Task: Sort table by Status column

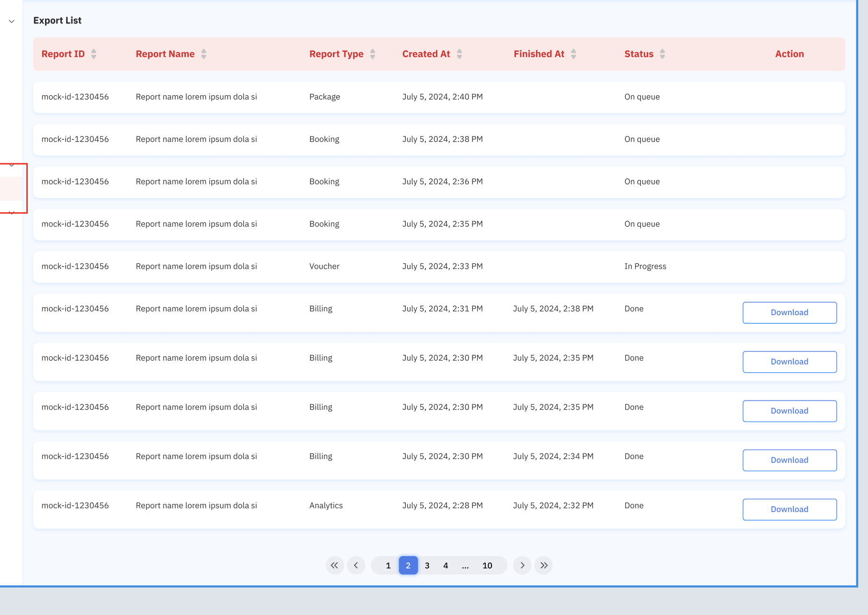Action: 662,54
